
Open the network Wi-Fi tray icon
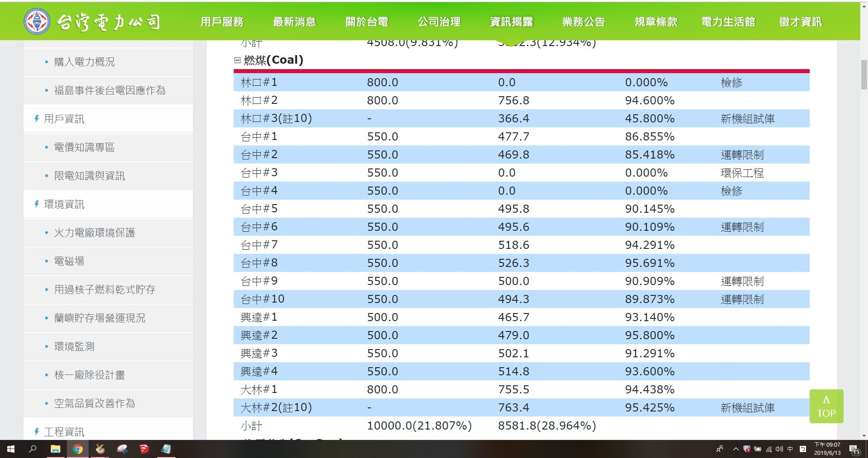[769, 449]
